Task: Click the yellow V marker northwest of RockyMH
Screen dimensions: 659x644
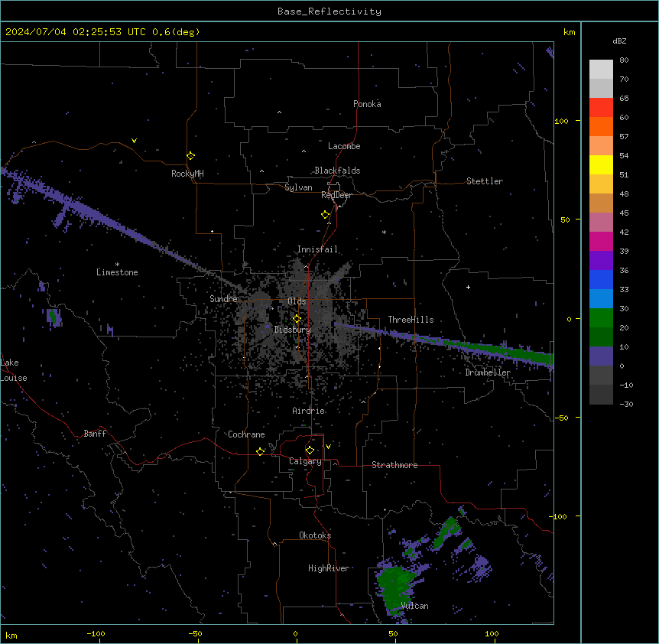Action: (134, 141)
